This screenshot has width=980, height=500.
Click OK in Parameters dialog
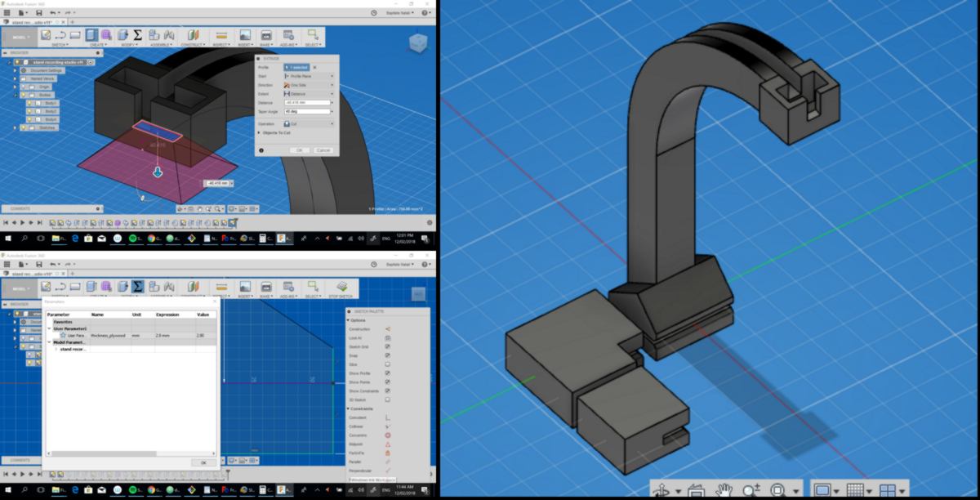tap(203, 462)
